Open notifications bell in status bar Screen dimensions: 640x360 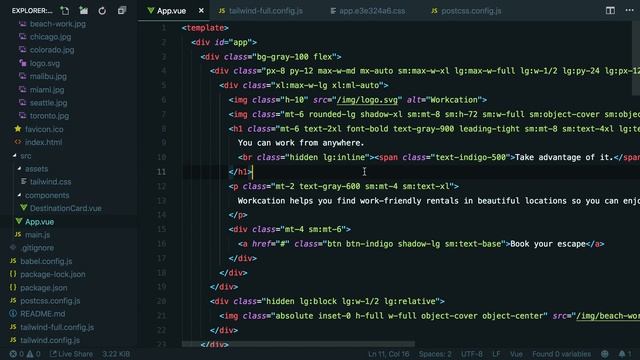click(624, 354)
